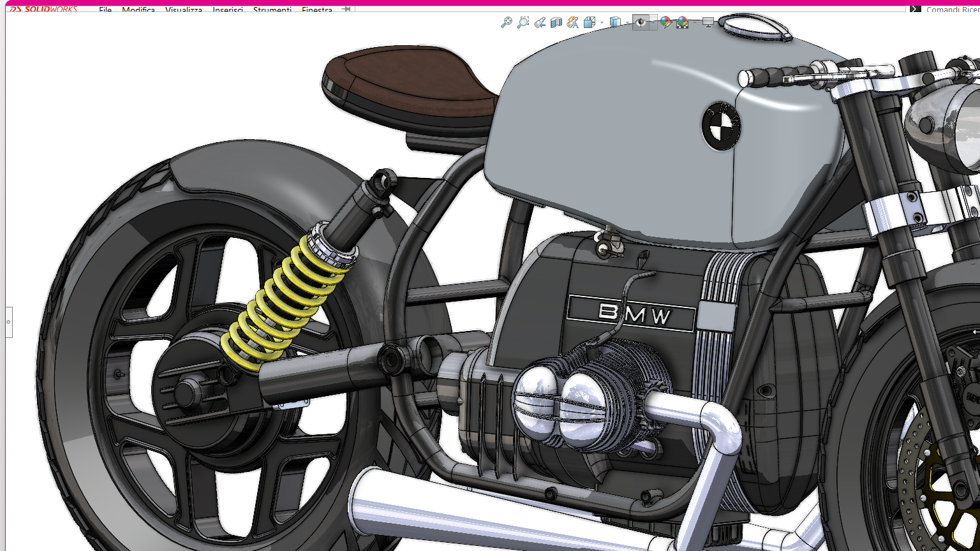Image resolution: width=980 pixels, height=551 pixels.
Task: Click Previous View icon
Action: click(x=540, y=22)
